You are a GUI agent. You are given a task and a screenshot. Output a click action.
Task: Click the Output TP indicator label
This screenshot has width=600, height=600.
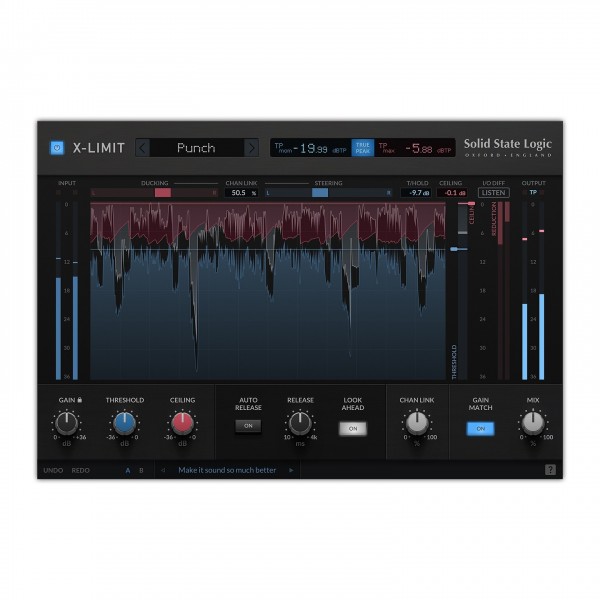533,192
